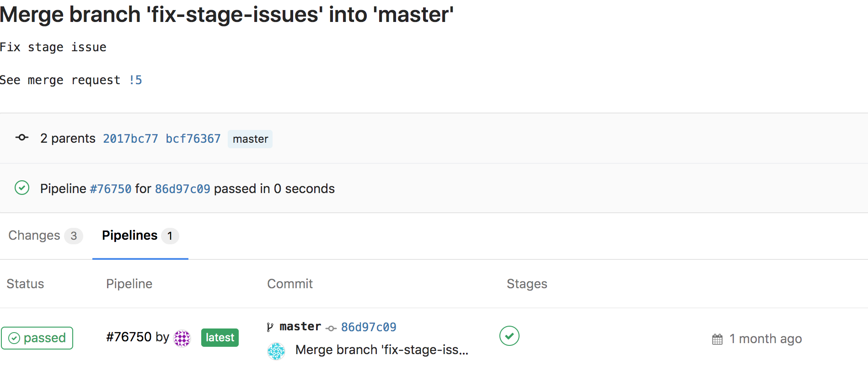Open parent commit 2017bc77

130,139
